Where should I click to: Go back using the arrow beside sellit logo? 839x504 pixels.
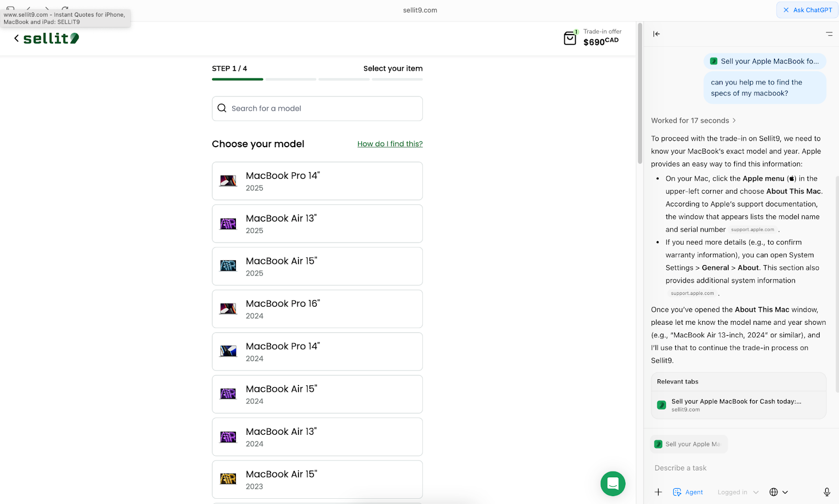16,38
